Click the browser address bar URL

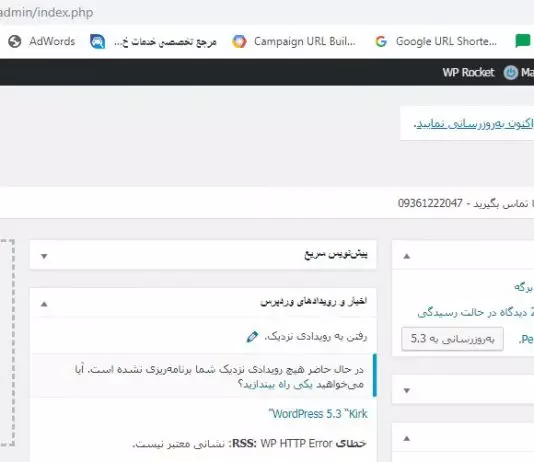point(46,12)
